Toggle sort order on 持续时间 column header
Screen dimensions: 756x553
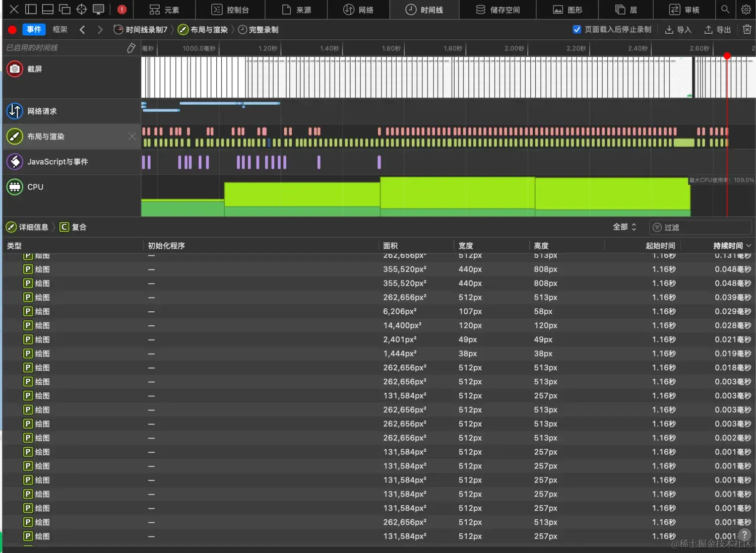pyautogui.click(x=718, y=246)
